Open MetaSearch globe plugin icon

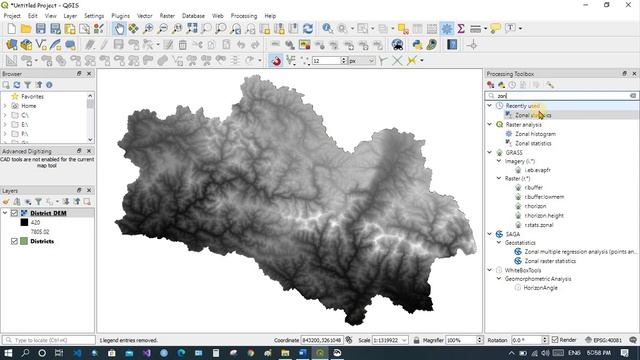[398, 44]
